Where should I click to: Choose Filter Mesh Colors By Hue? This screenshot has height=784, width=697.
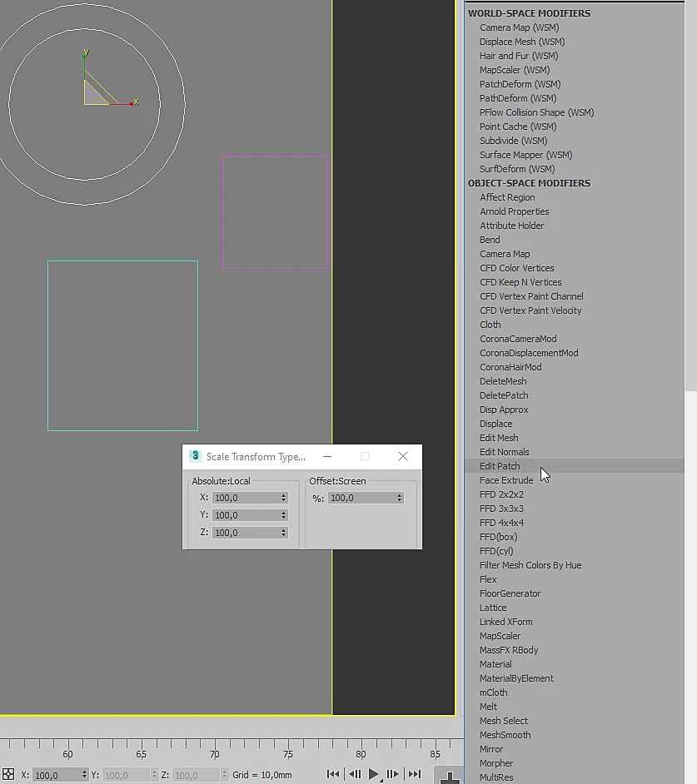530,565
